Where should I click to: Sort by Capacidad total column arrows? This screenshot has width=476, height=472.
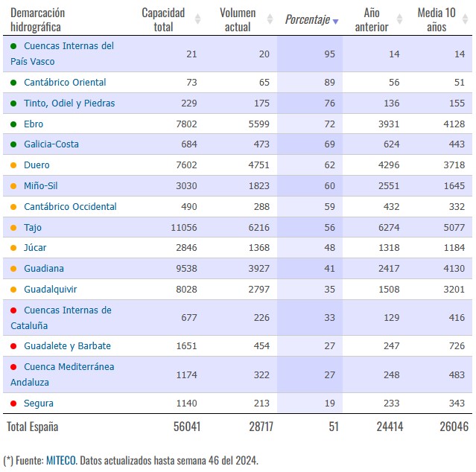[x=197, y=19]
